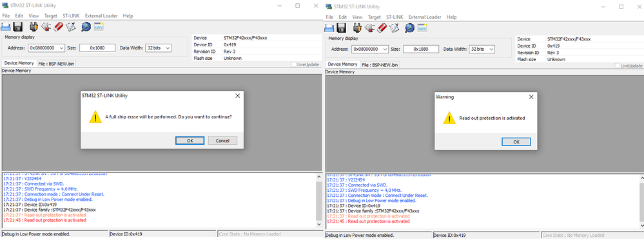Open ST-LINK menu in right window
Screen dimensions: 644x240
(395, 17)
